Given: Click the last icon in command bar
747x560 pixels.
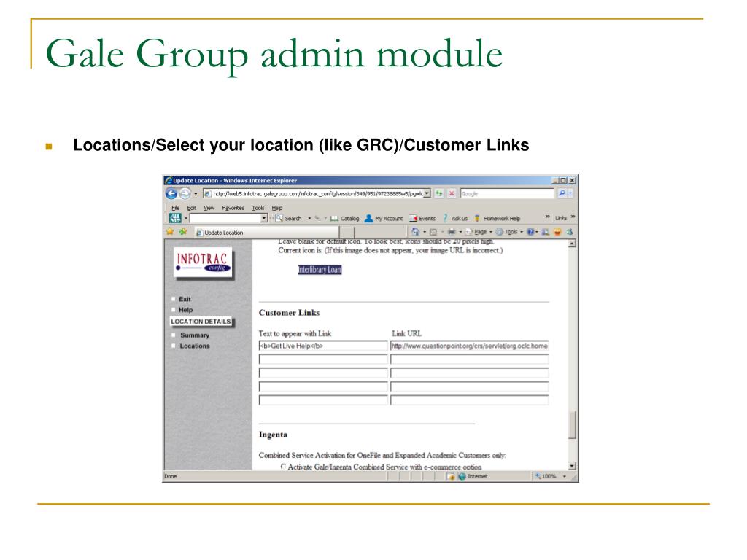Looking at the screenshot, I should (569, 232).
